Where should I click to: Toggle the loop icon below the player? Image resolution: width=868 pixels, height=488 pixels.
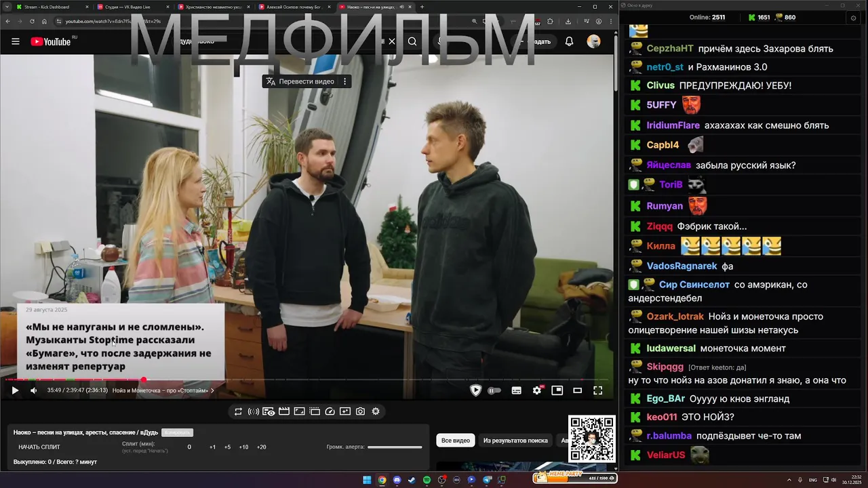238,411
